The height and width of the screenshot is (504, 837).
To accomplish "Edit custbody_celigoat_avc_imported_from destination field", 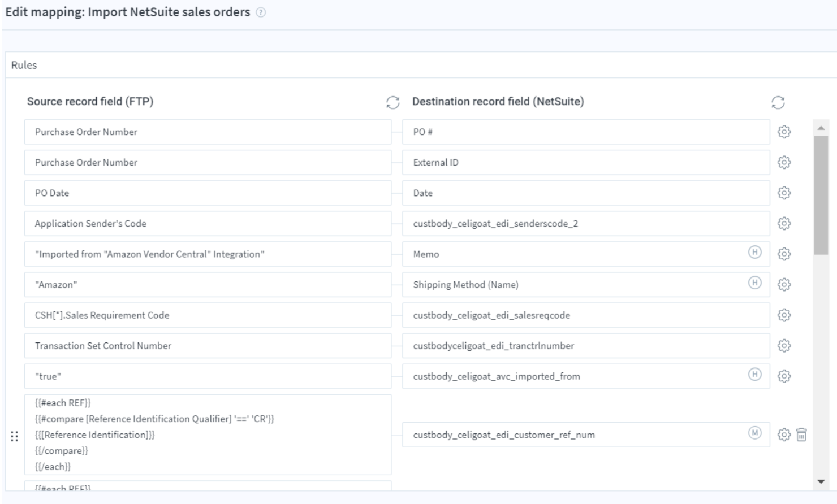I will pos(586,376).
